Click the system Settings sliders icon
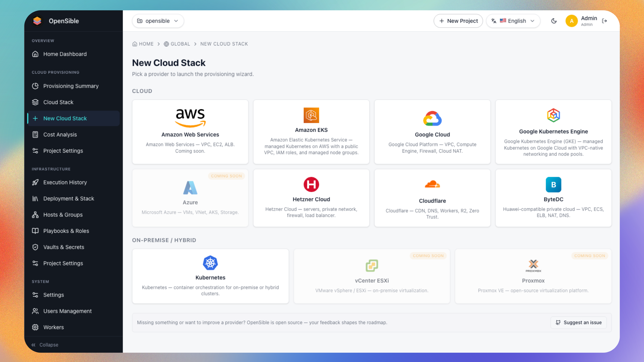Viewport: 644px width, 362px height. (x=35, y=295)
